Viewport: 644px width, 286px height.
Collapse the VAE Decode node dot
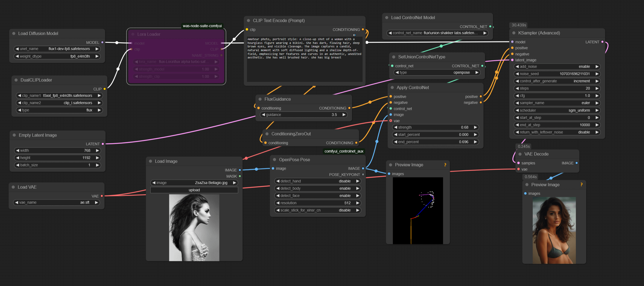click(x=520, y=154)
